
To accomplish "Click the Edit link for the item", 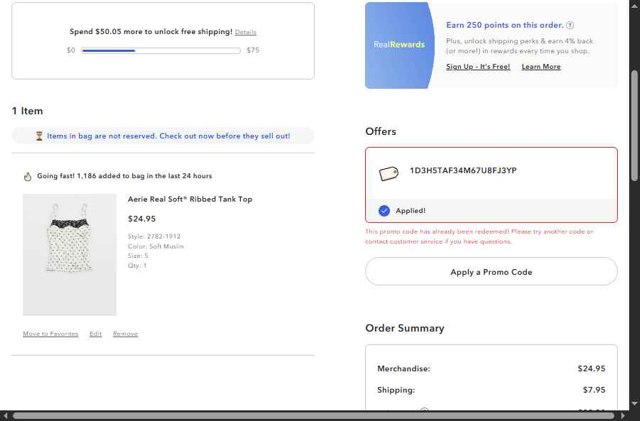I will (x=96, y=334).
